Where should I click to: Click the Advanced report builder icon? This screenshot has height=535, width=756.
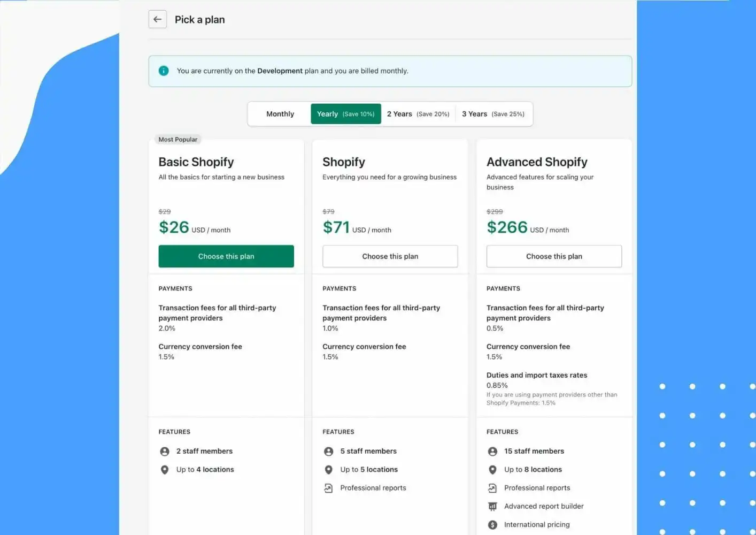492,506
